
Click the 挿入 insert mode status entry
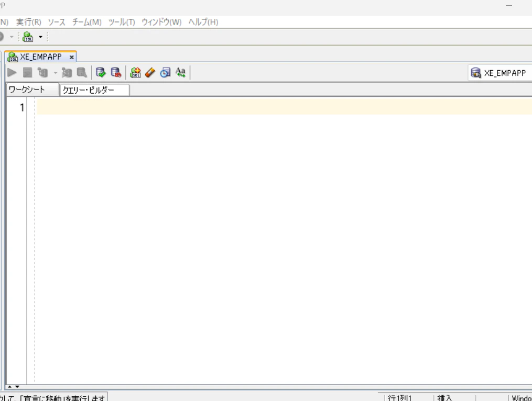445,398
